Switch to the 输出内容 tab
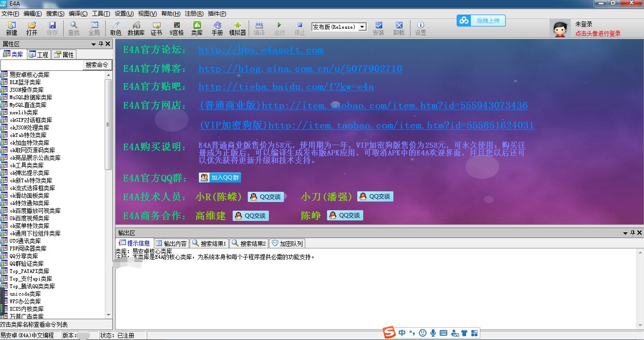 click(171, 244)
